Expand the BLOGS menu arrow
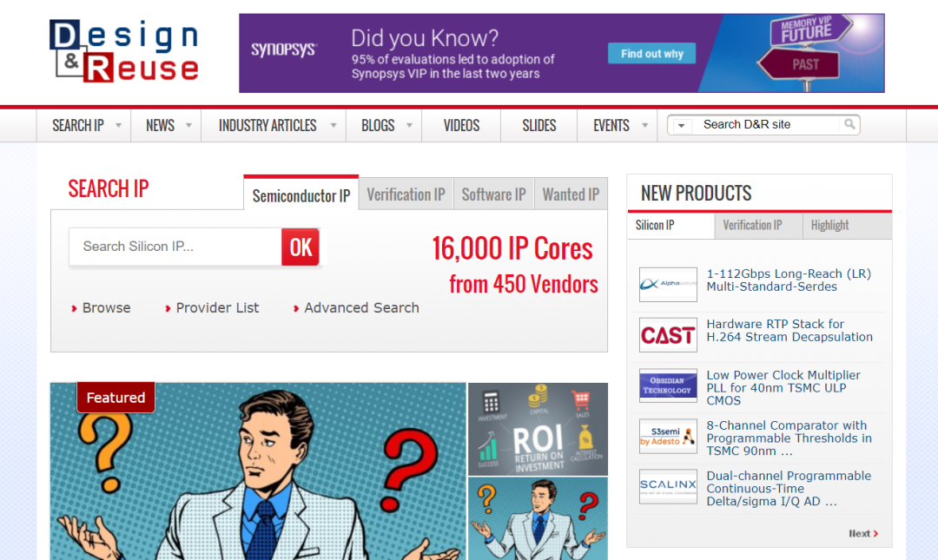The height and width of the screenshot is (560, 938). (x=410, y=126)
